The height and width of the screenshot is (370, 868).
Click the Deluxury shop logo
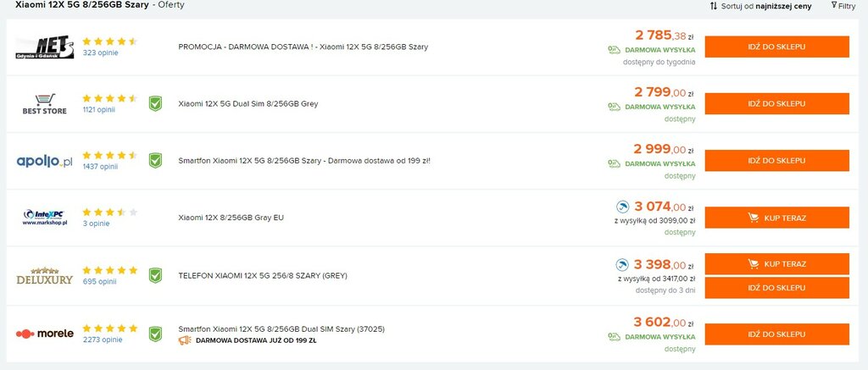point(44,276)
